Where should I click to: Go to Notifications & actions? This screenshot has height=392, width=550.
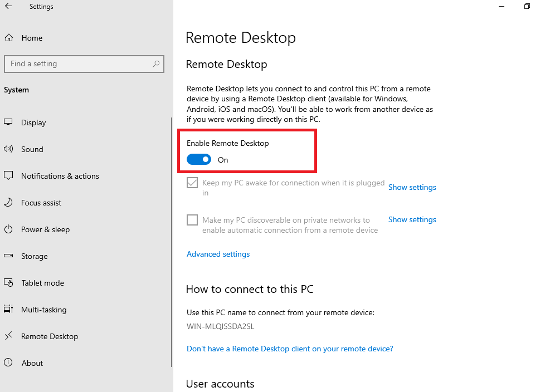pyautogui.click(x=60, y=176)
